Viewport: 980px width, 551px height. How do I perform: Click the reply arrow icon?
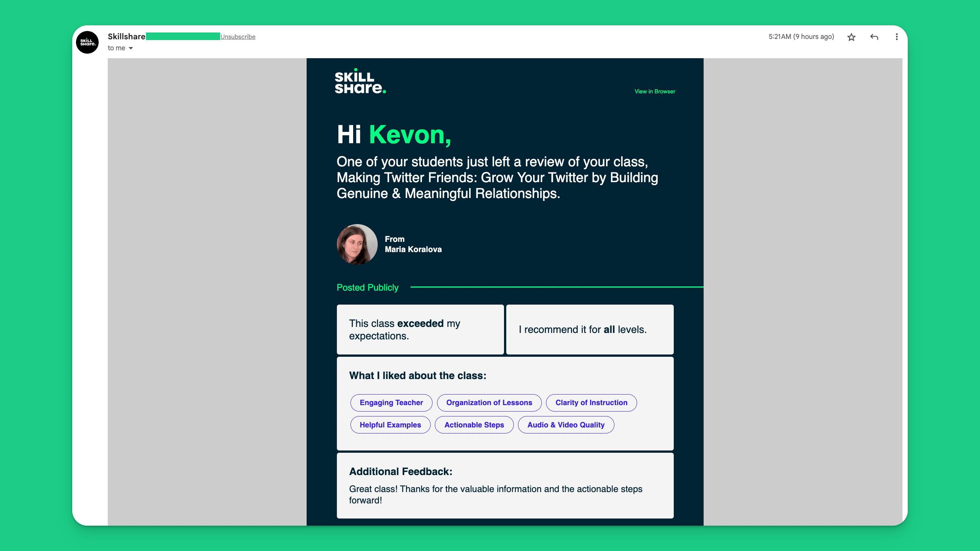coord(874,37)
